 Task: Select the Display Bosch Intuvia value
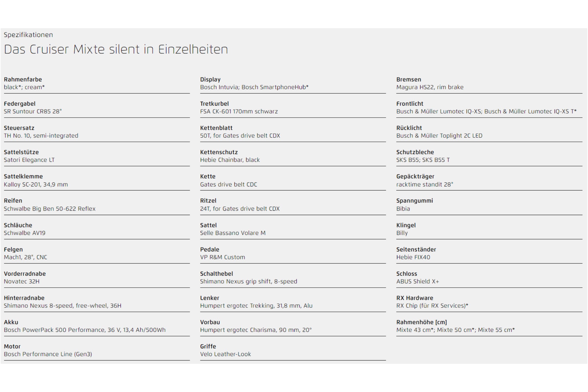[x=254, y=87]
